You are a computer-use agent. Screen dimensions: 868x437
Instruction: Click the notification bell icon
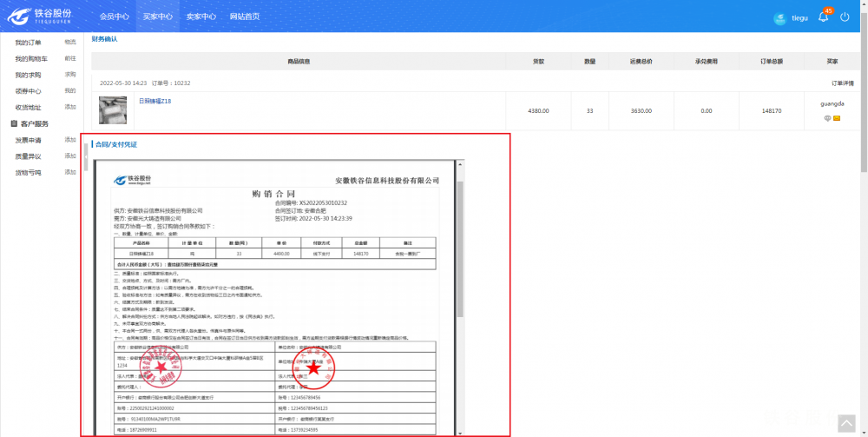823,17
